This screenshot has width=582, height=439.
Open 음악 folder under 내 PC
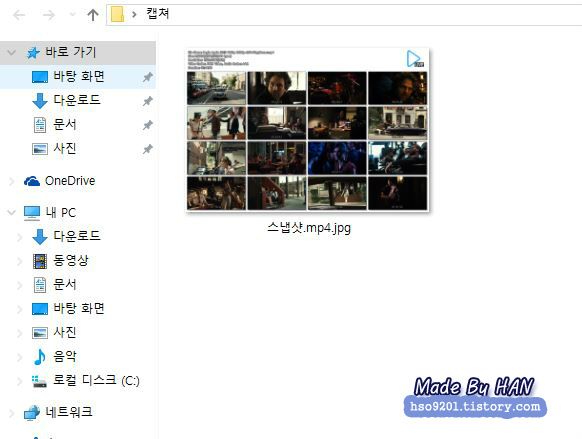(x=65, y=356)
